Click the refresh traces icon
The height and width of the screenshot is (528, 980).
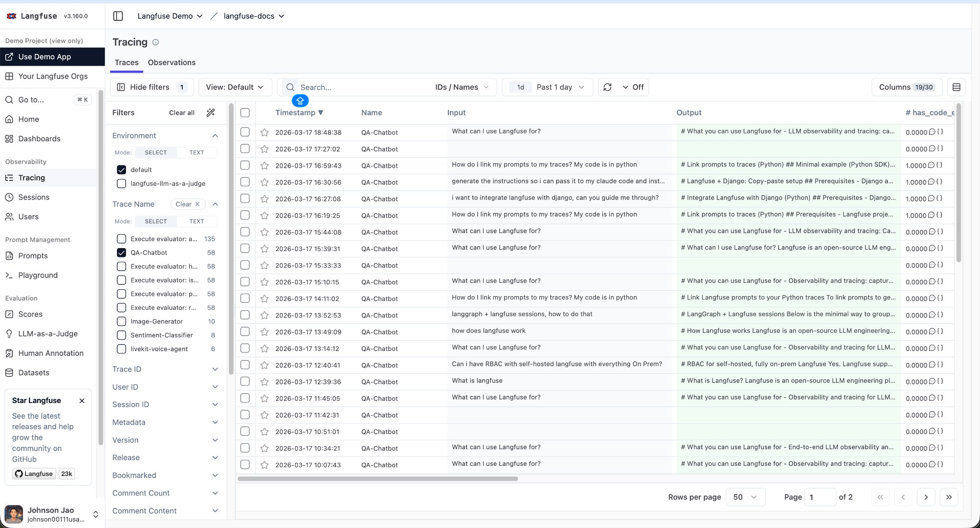608,87
